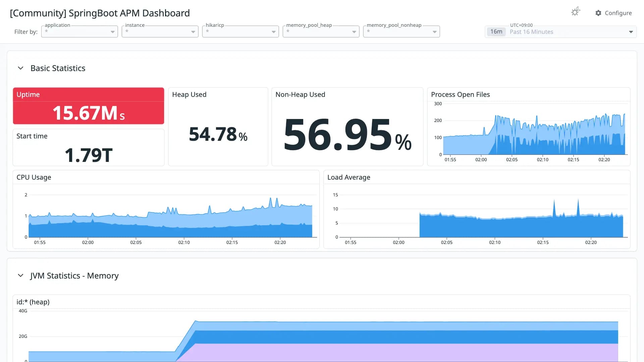
Task: Click the Process Open Files graph title
Action: click(x=460, y=95)
